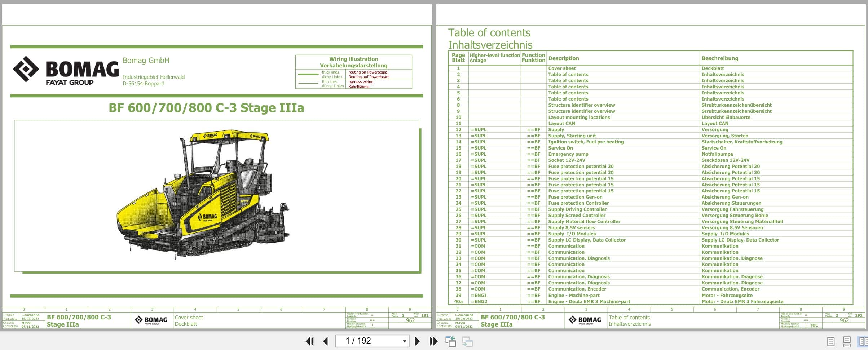Screen dimensions: 868x350
Task: Click 'Supply, Starting unit' entry
Action: click(572, 136)
